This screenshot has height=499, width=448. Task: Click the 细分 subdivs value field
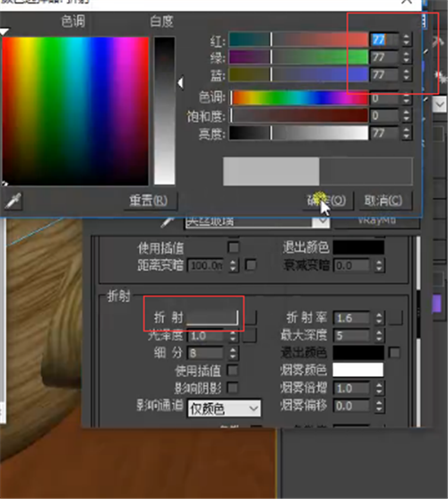click(x=206, y=353)
